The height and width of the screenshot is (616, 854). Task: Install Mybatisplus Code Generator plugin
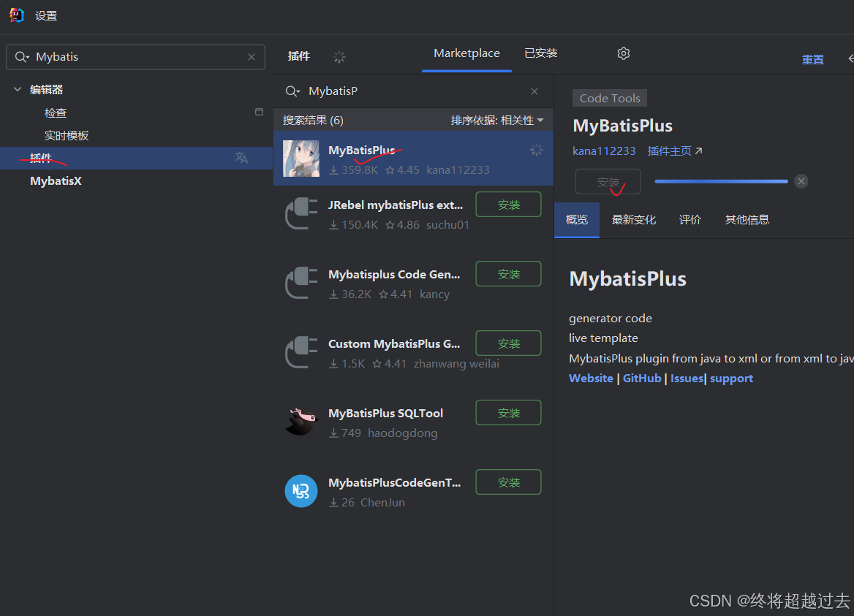point(509,274)
